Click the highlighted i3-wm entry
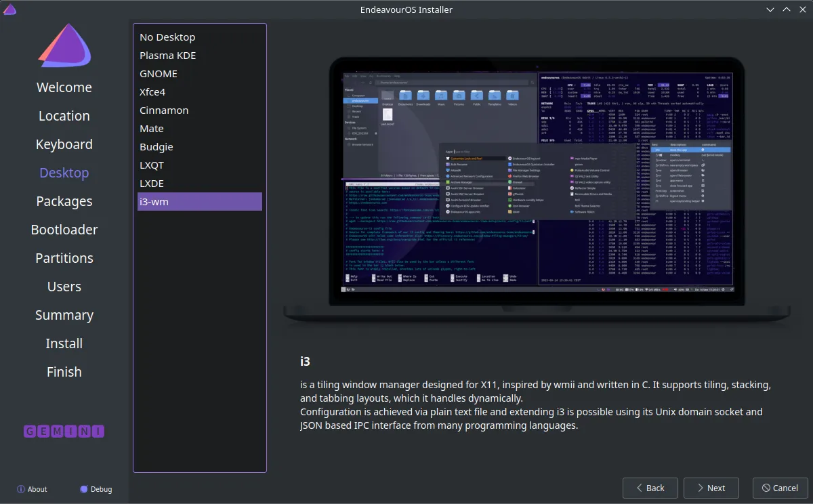The height and width of the screenshot is (504, 813). 200,202
